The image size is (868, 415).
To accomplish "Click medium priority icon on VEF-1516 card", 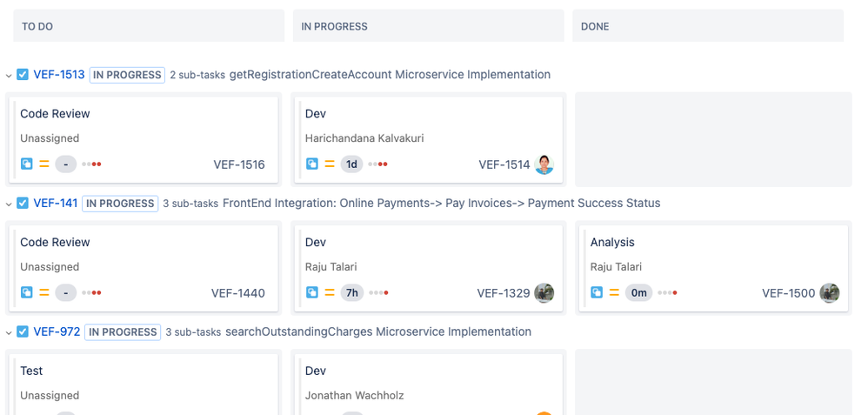I will (44, 164).
